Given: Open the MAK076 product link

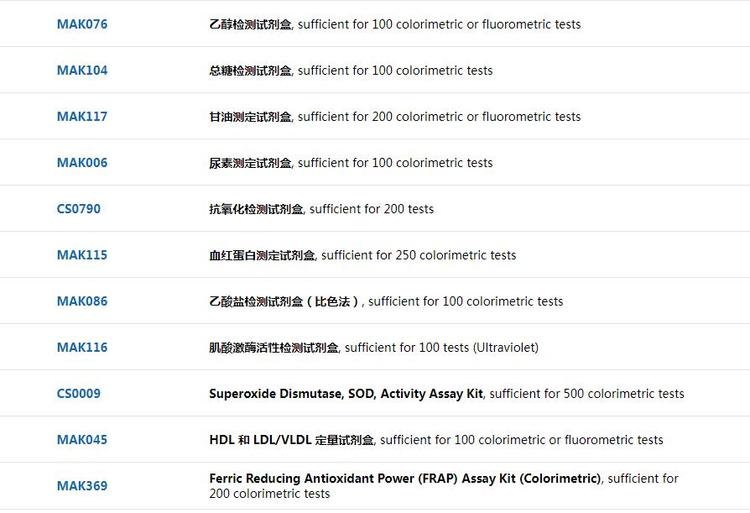Looking at the screenshot, I should coord(82,24).
